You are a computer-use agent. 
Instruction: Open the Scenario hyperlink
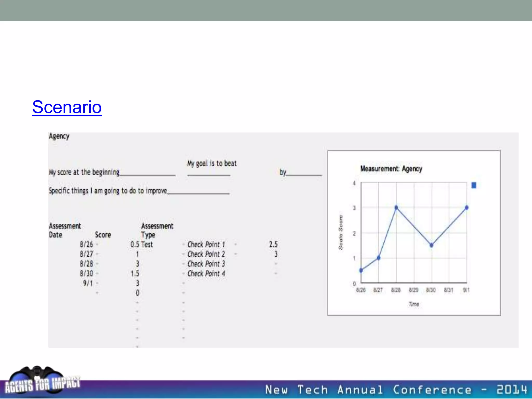click(x=67, y=107)
